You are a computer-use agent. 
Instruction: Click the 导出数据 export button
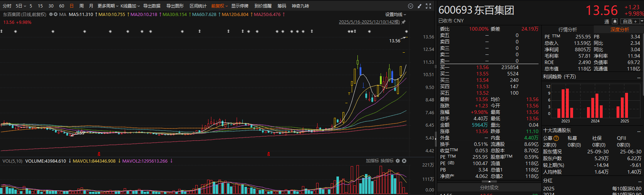coord(152,6)
